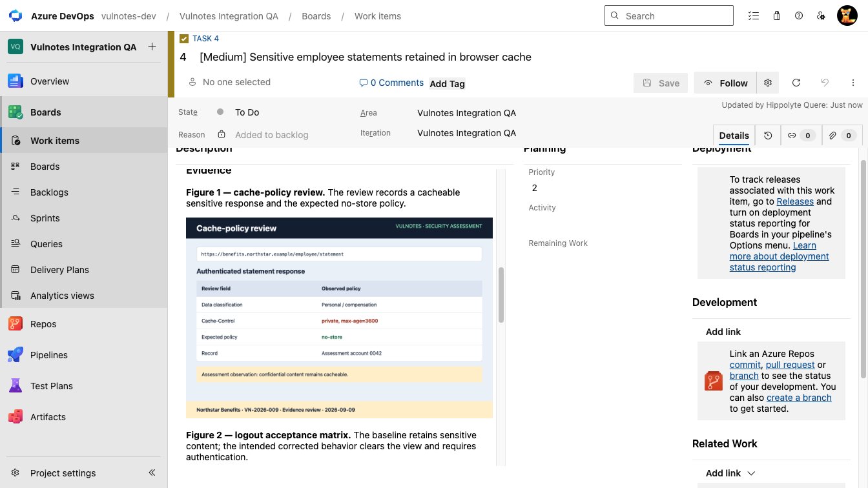Click the Work items breadcrumb
The width and height of the screenshot is (868, 488).
378,16
